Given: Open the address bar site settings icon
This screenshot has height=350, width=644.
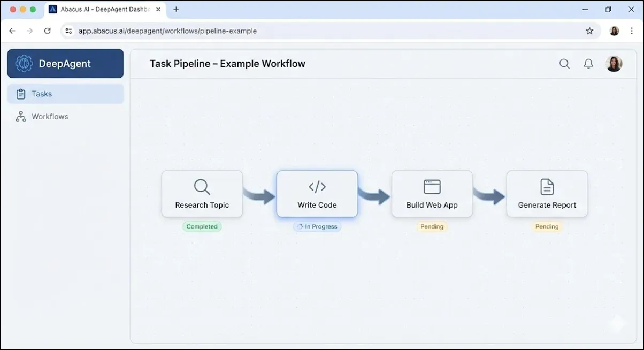Looking at the screenshot, I should [68, 31].
